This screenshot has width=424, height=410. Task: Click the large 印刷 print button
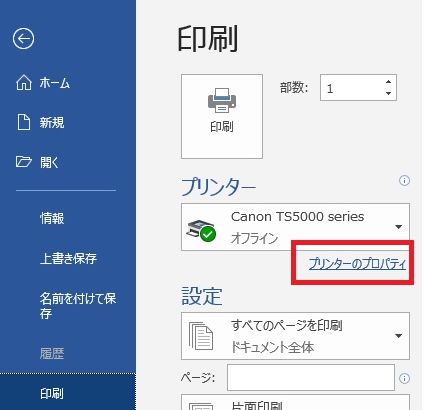tap(222, 116)
